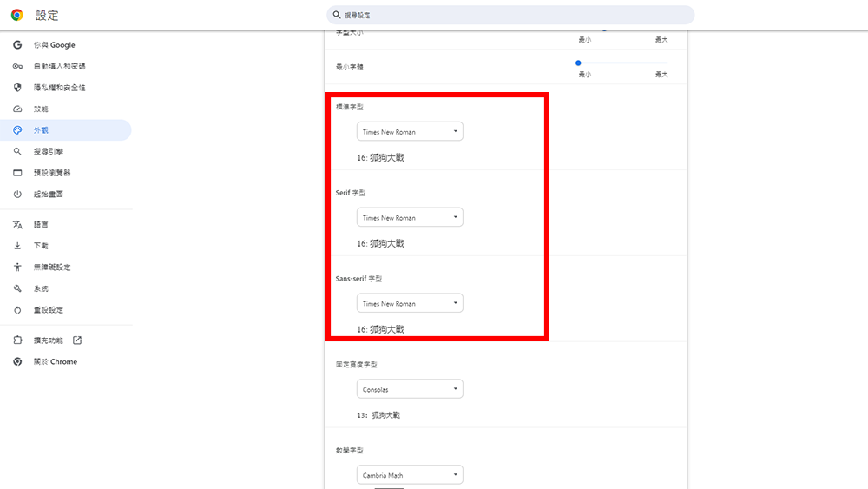868x489 pixels.
Task: Select the key icon for 自動填入和密碼
Action: pos(17,66)
